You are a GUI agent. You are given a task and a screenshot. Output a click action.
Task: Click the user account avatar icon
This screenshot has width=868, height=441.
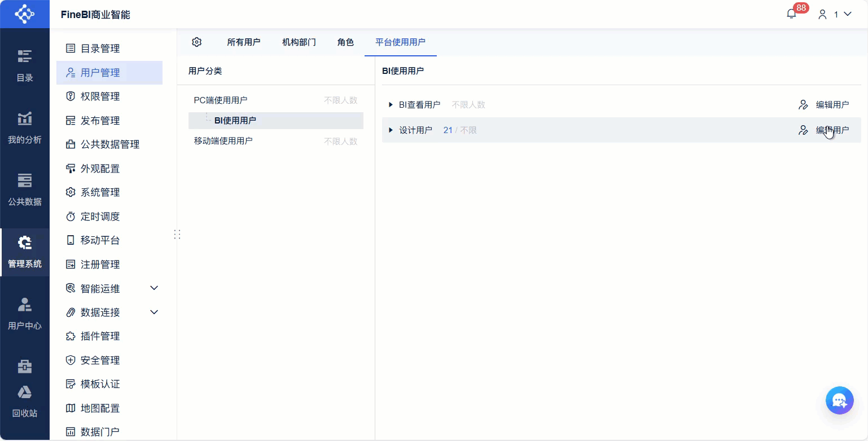coord(823,14)
